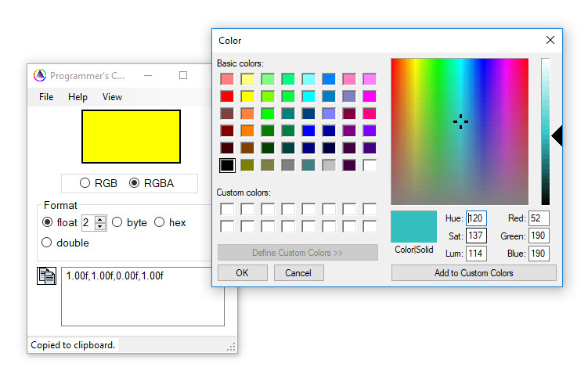The image size is (588, 378).
Task: Pick the medium gray basic color swatch
Action: [x=288, y=165]
